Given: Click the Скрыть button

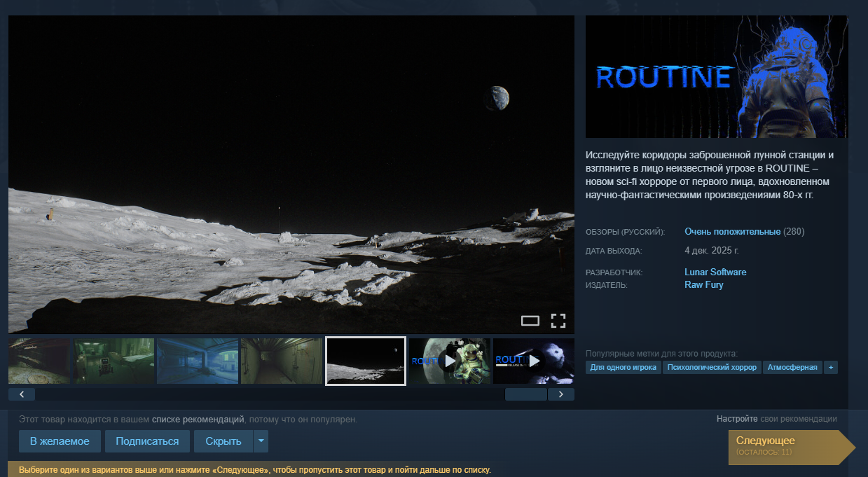Looking at the screenshot, I should pos(223,441).
